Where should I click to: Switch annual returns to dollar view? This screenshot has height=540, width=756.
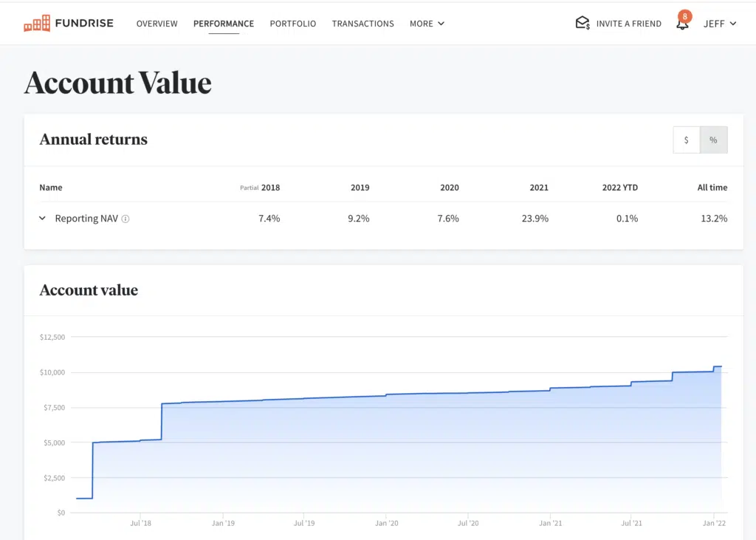pos(687,140)
